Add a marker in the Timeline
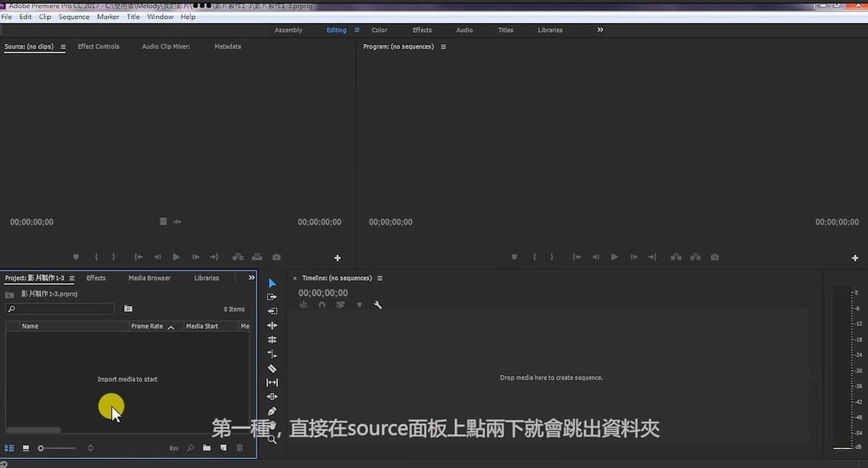868x468 pixels. point(359,305)
